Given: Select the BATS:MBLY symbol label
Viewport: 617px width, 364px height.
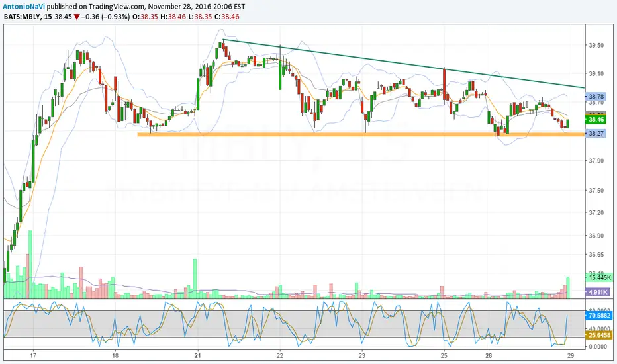Looking at the screenshot, I should pyautogui.click(x=22, y=17).
